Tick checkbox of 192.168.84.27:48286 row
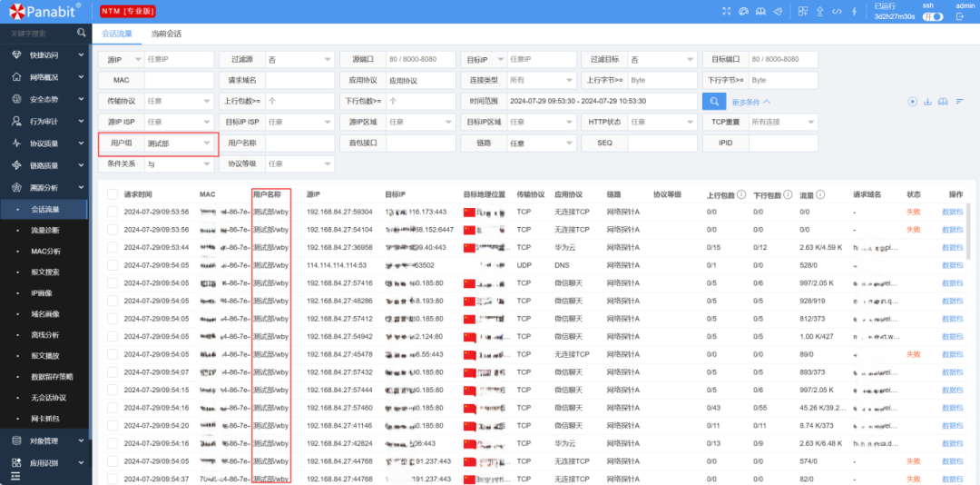This screenshot has width=980, height=485. [x=113, y=301]
